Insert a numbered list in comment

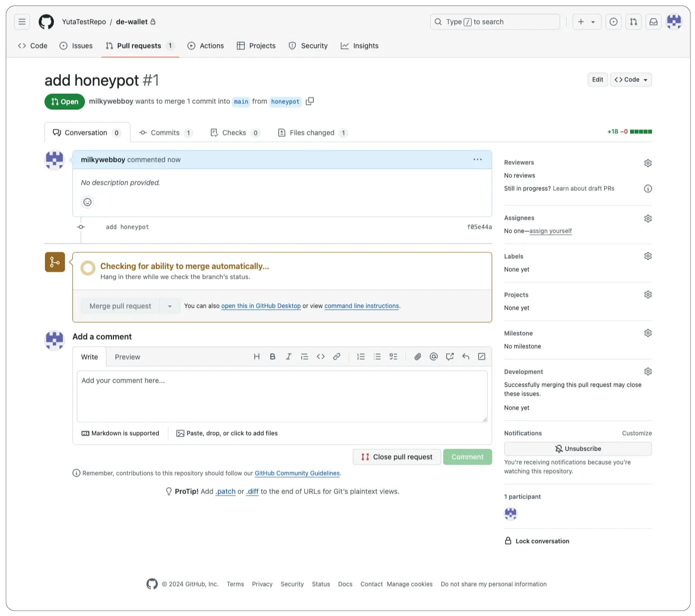click(361, 357)
